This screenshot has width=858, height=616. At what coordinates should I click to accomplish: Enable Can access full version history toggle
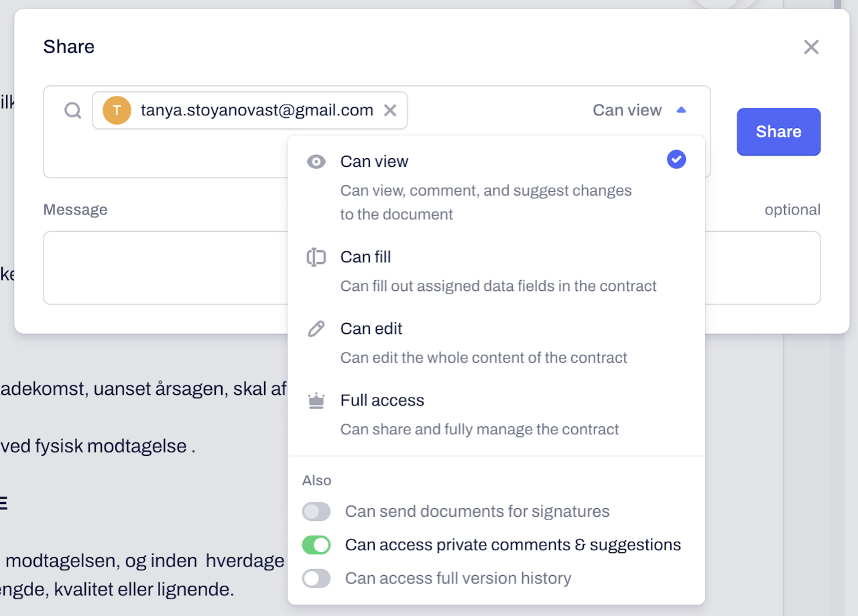tap(316, 578)
